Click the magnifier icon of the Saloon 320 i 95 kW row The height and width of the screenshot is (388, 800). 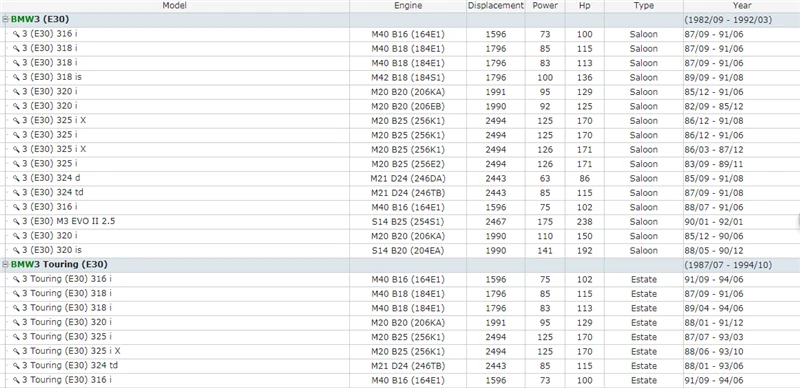[x=16, y=92]
